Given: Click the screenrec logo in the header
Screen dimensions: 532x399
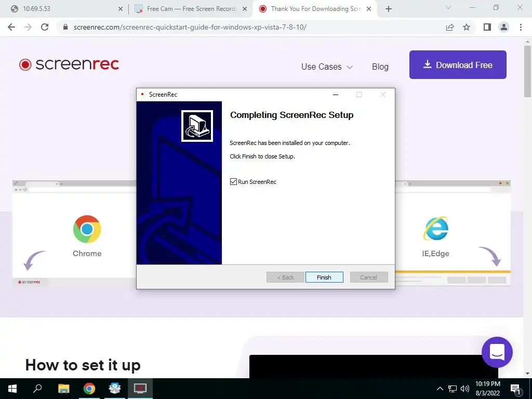Looking at the screenshot, I should [x=69, y=64].
